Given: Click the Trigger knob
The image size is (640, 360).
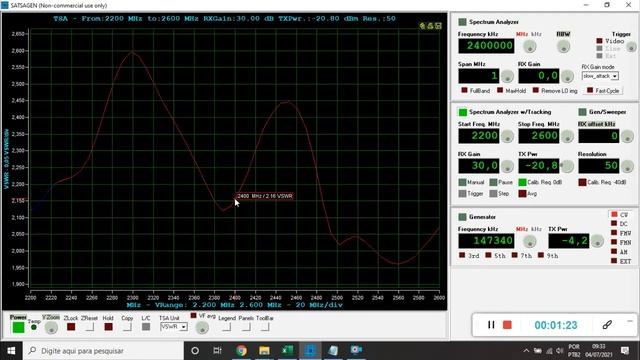Looking at the screenshot, I should 631,47.
